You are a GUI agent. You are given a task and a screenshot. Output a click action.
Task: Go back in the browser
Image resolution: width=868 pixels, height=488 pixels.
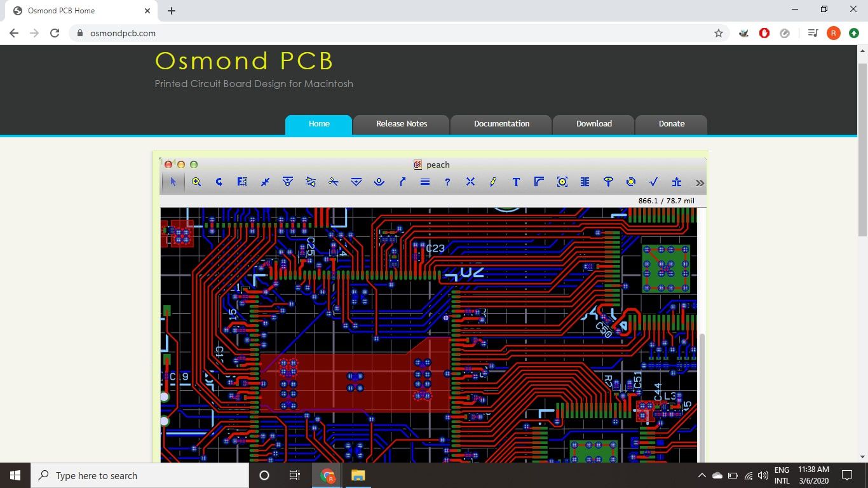[x=14, y=33]
